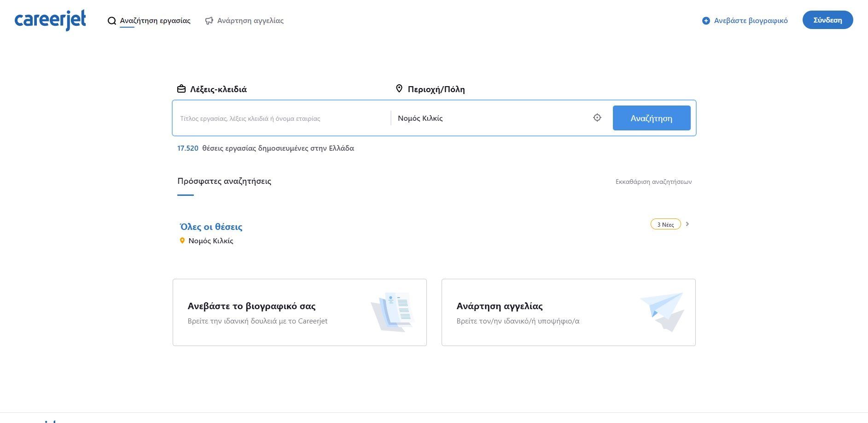
Task: Click the magnifying glass search icon
Action: pyautogui.click(x=111, y=21)
